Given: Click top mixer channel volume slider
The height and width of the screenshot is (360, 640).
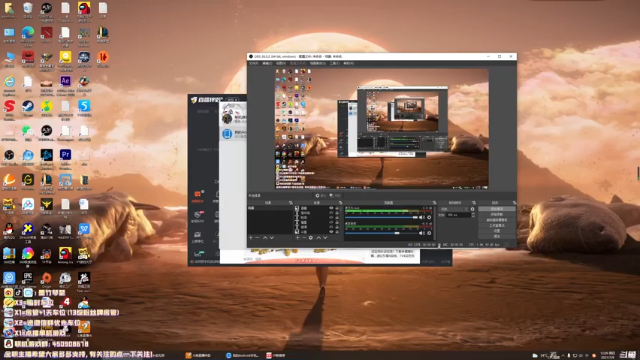Looking at the screenshot, I should [x=381, y=218].
